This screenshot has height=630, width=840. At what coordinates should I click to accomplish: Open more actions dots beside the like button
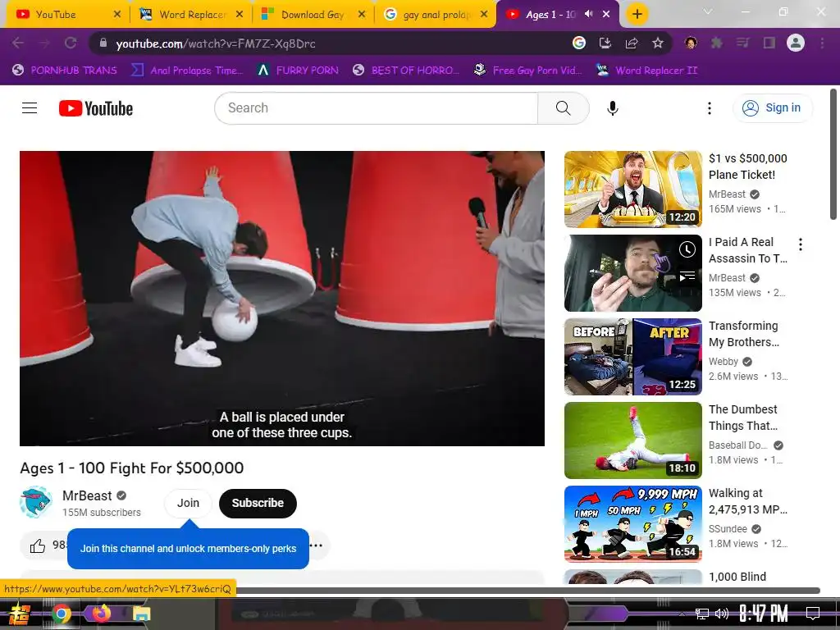pos(317,546)
